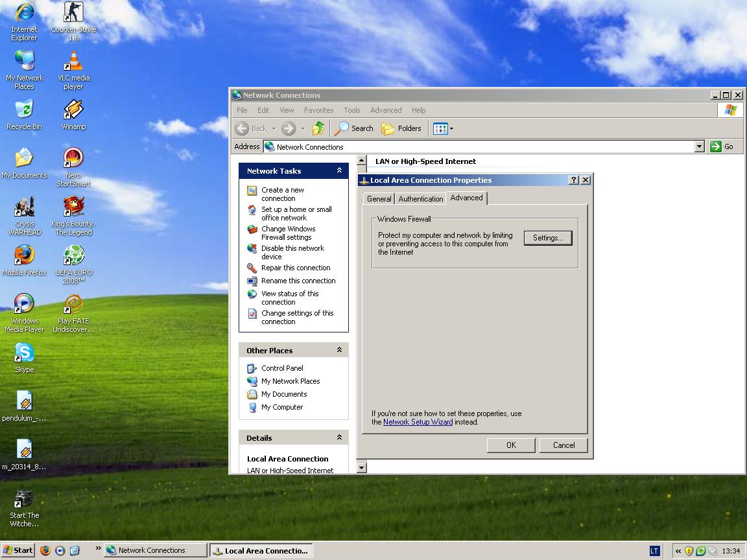747x560 pixels.
Task: Open the File menu
Action: click(x=242, y=110)
